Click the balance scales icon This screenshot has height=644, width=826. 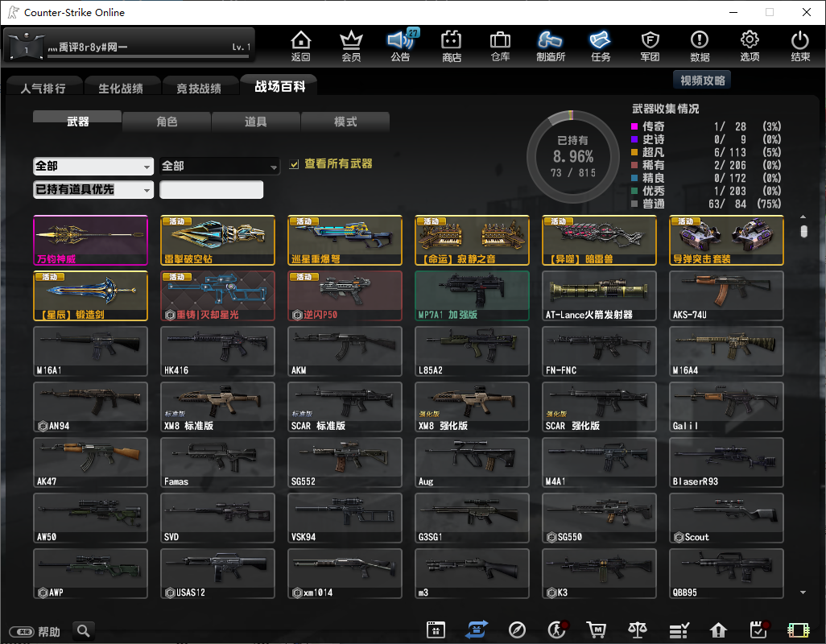pyautogui.click(x=638, y=630)
